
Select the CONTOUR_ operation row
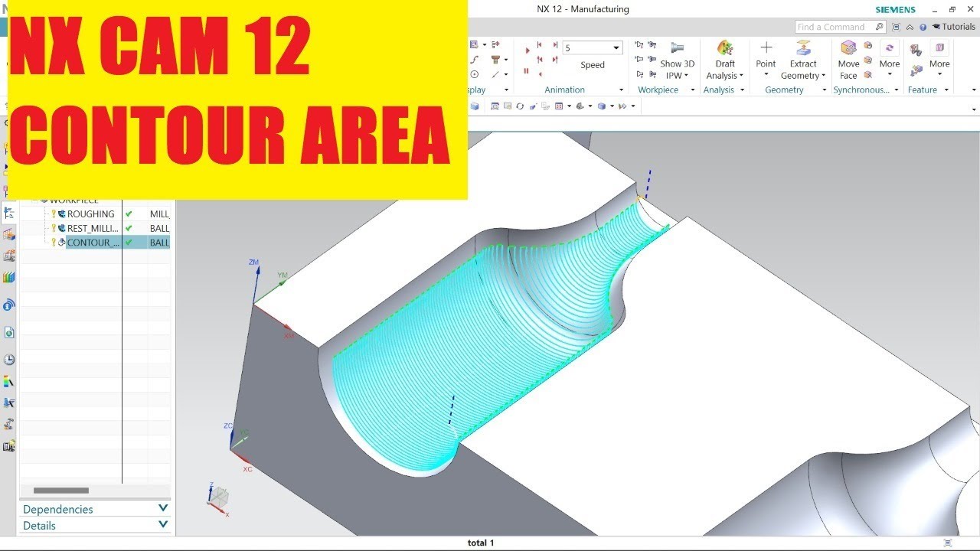94,243
